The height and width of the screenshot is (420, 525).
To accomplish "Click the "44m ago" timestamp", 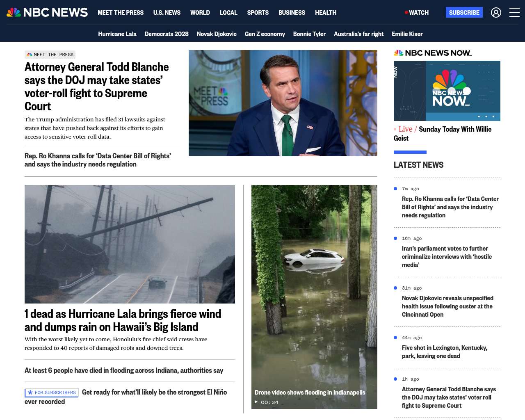I will [x=412, y=338].
